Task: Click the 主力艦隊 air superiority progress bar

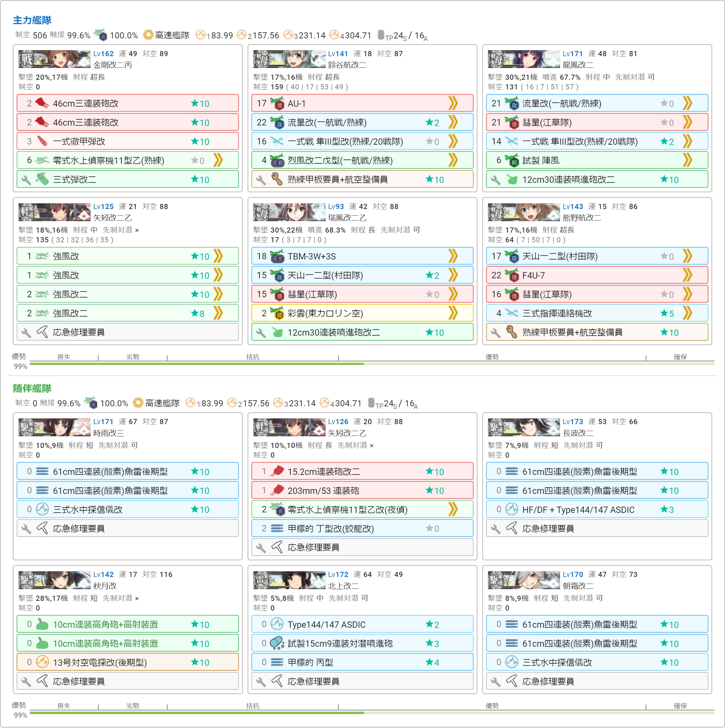Action: [372, 364]
